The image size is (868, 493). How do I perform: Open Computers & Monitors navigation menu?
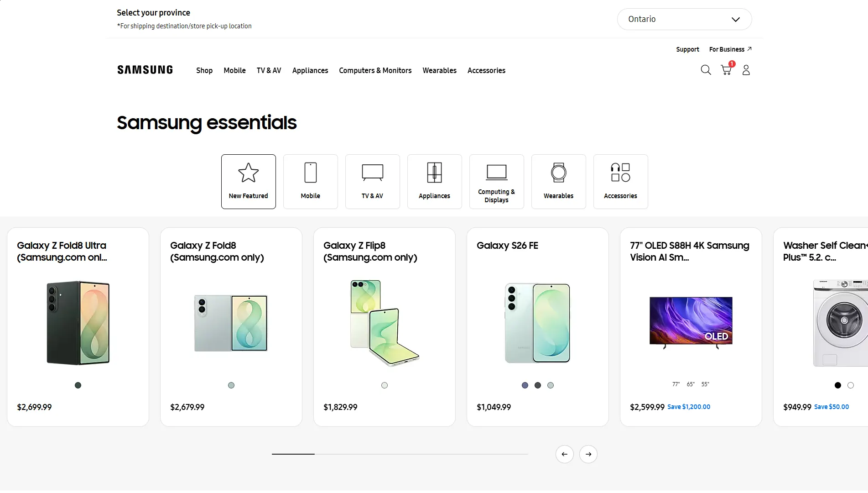pos(375,70)
